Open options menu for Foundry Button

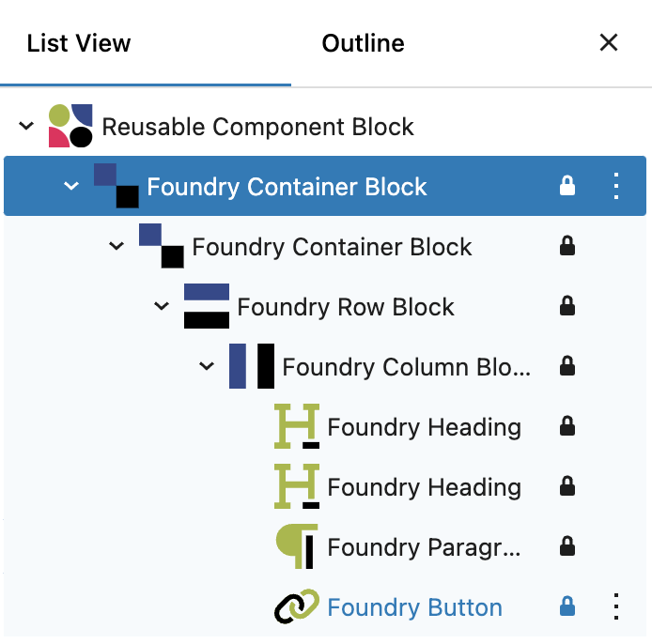(x=616, y=607)
